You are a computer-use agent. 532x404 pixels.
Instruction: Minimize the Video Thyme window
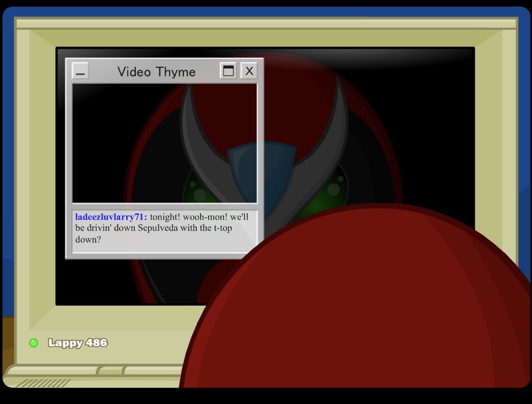pyautogui.click(x=80, y=71)
